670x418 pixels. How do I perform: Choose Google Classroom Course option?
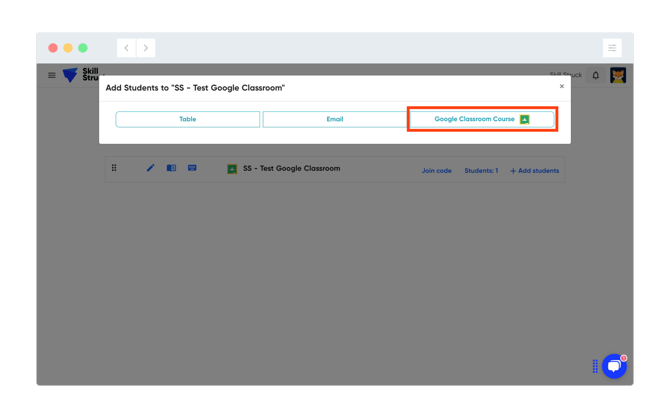(481, 119)
